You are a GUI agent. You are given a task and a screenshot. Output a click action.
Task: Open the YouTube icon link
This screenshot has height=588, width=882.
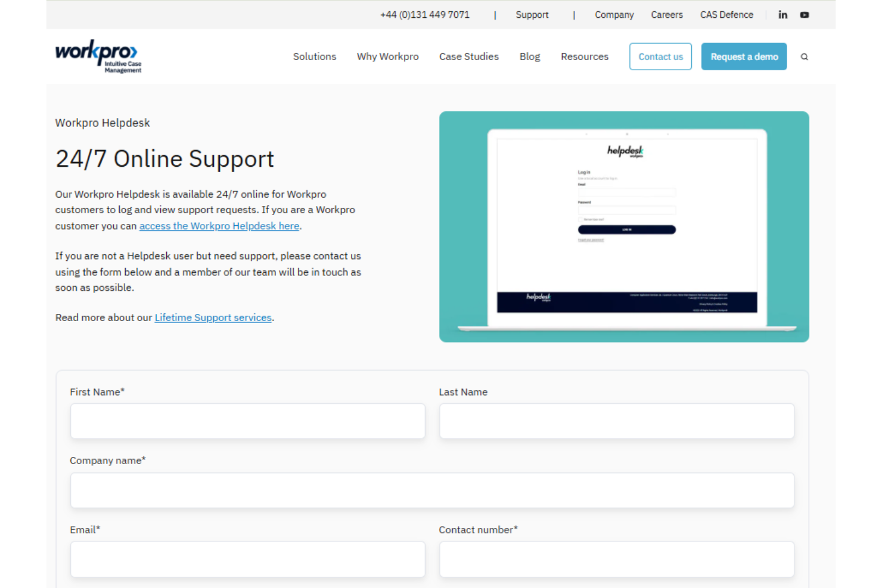coord(804,15)
